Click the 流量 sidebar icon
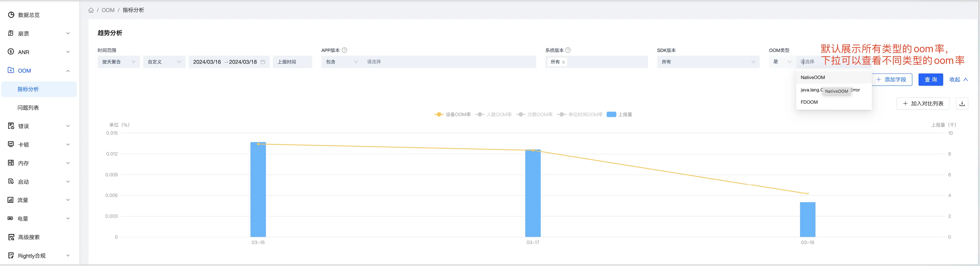Viewport: 980px width, 266px height. pyautogui.click(x=11, y=200)
